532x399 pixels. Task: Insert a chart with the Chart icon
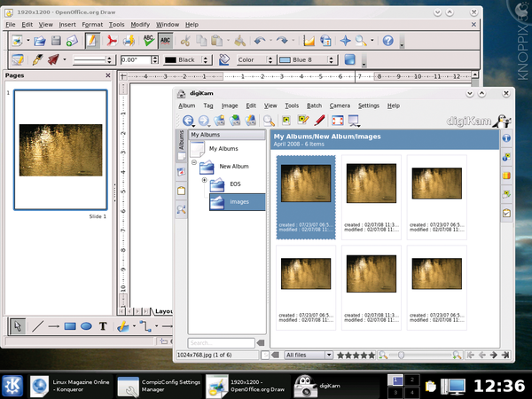pyautogui.click(x=309, y=41)
